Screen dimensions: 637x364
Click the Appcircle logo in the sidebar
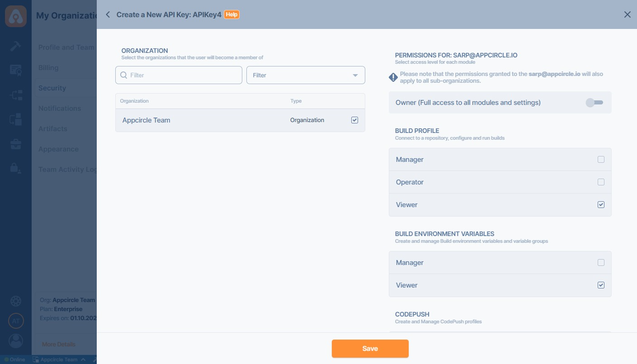16,16
